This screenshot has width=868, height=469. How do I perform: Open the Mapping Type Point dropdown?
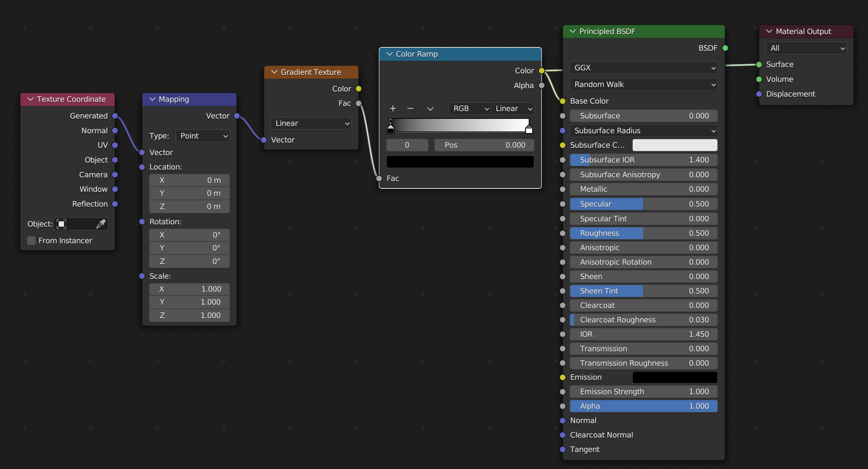pos(203,136)
